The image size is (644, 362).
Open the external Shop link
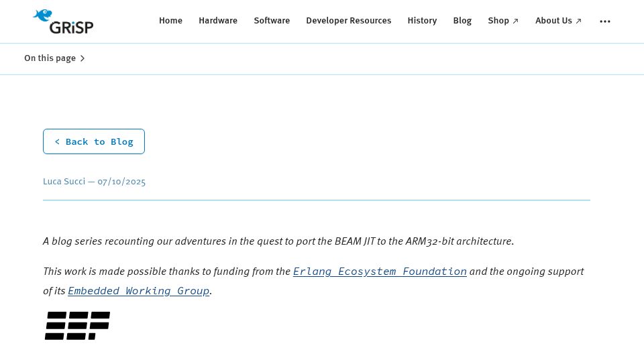point(503,21)
